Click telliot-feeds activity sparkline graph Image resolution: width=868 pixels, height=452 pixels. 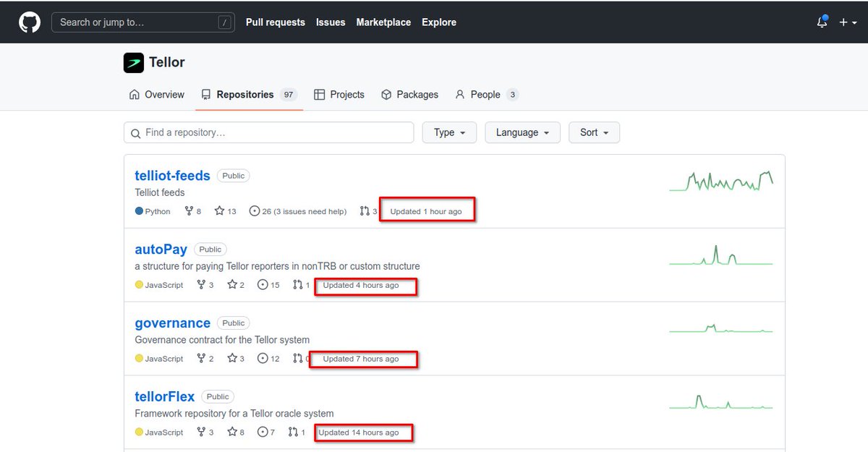tap(721, 181)
